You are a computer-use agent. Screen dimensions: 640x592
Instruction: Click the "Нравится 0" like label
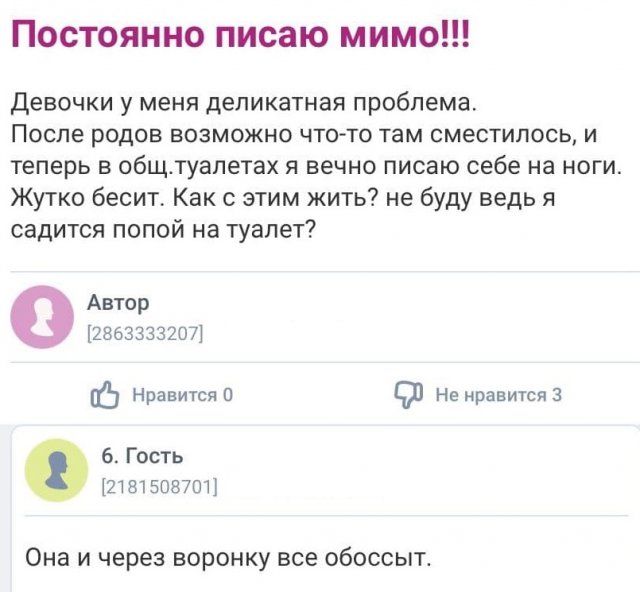pyautogui.click(x=182, y=395)
